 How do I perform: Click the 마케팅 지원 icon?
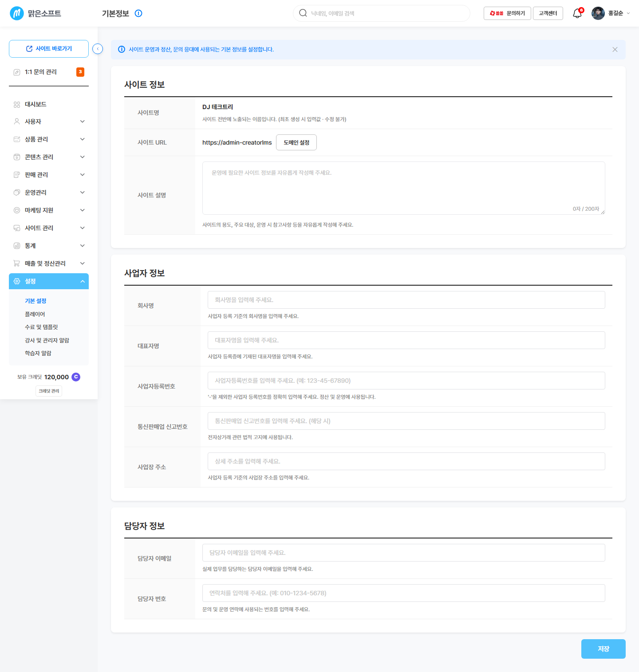tap(17, 210)
